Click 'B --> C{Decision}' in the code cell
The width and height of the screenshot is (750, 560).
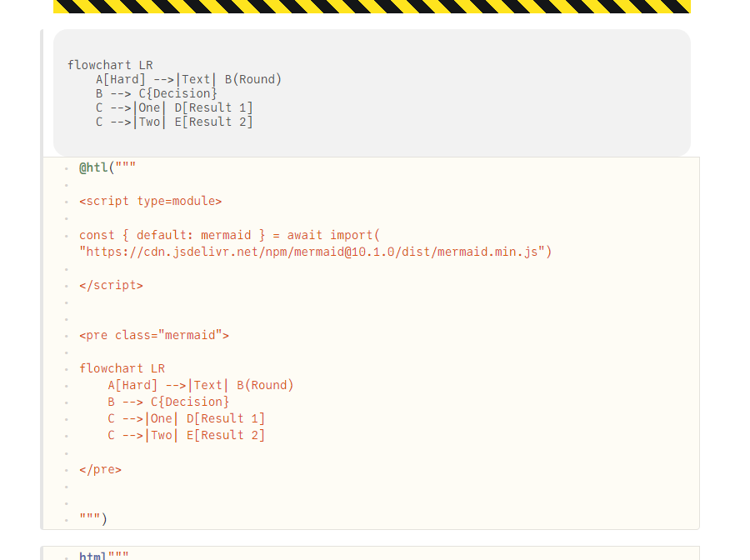tap(168, 402)
